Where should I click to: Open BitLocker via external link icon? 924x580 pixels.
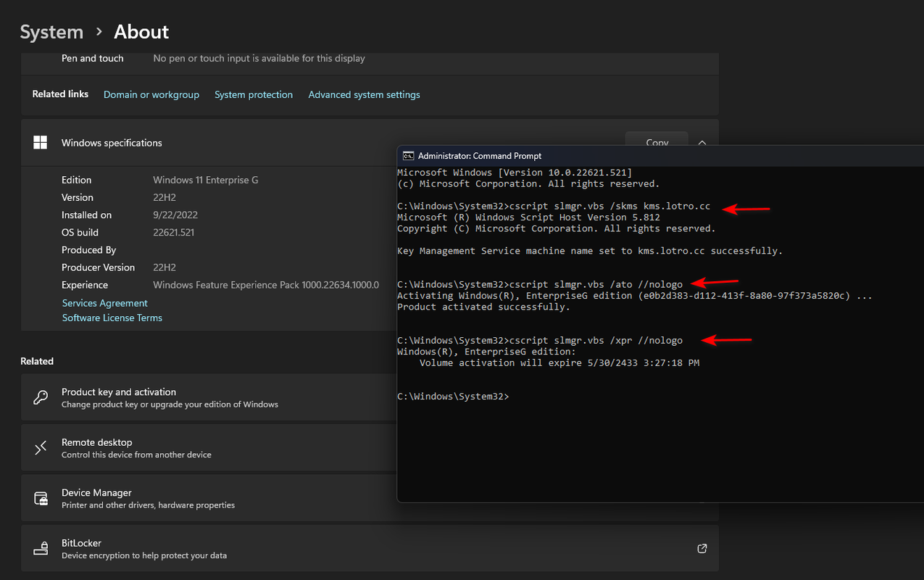[702, 549]
